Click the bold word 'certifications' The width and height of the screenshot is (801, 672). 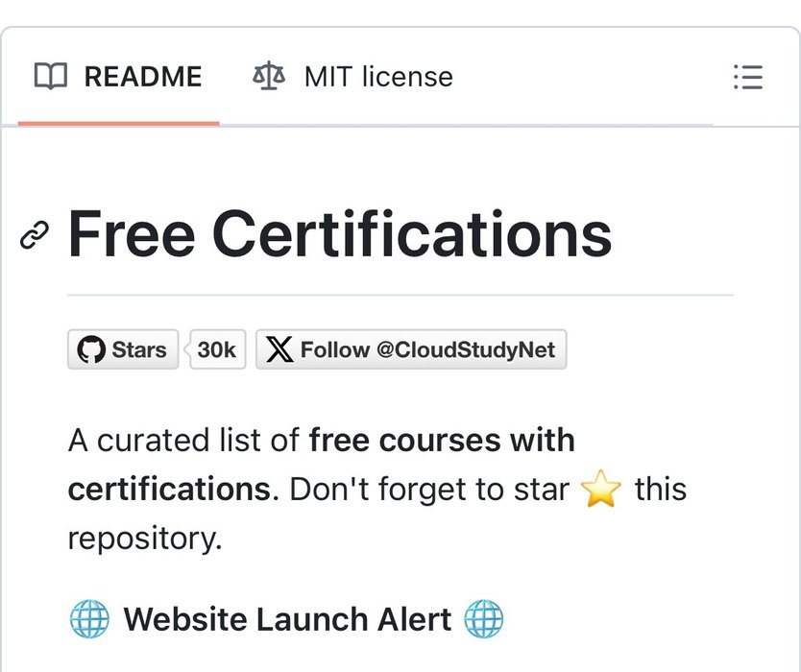click(169, 490)
